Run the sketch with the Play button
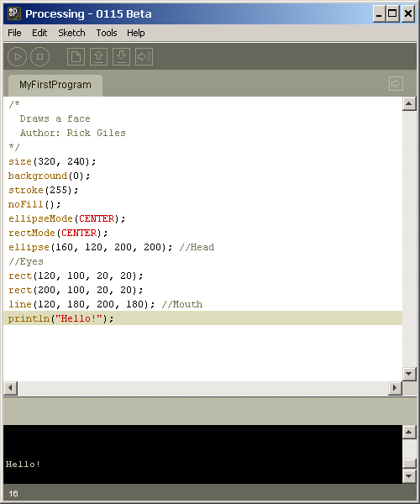This screenshot has height=504, width=420. tap(17, 56)
